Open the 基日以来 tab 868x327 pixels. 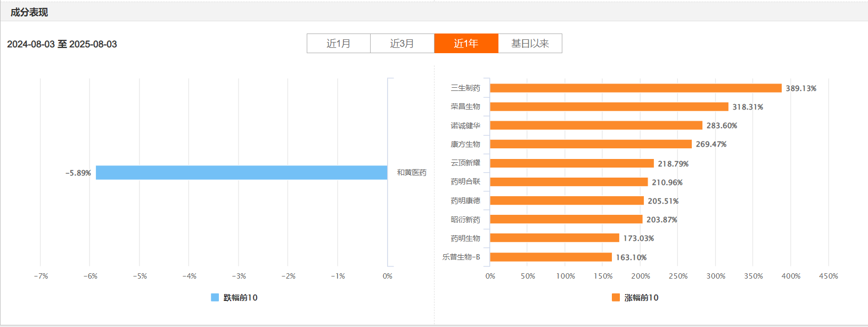(530, 44)
